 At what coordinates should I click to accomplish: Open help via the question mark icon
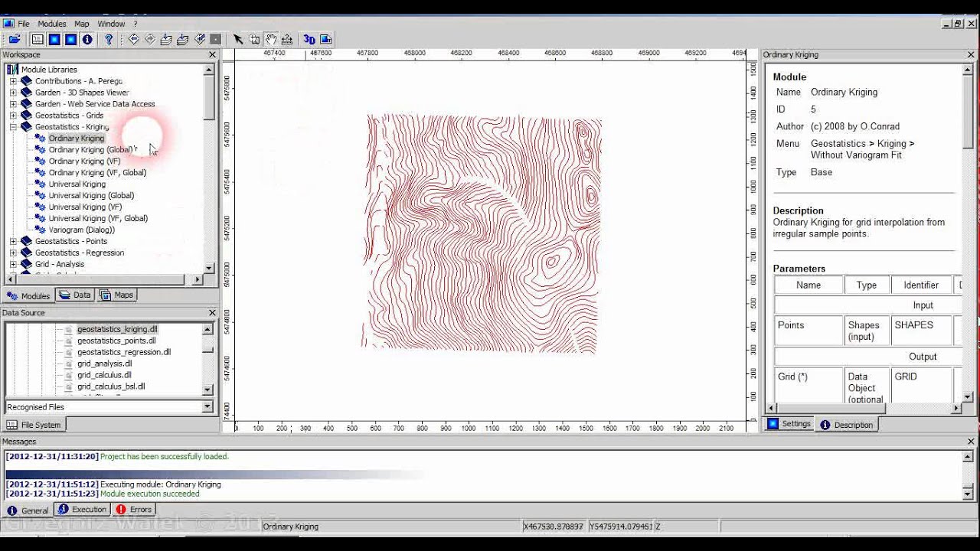(109, 39)
